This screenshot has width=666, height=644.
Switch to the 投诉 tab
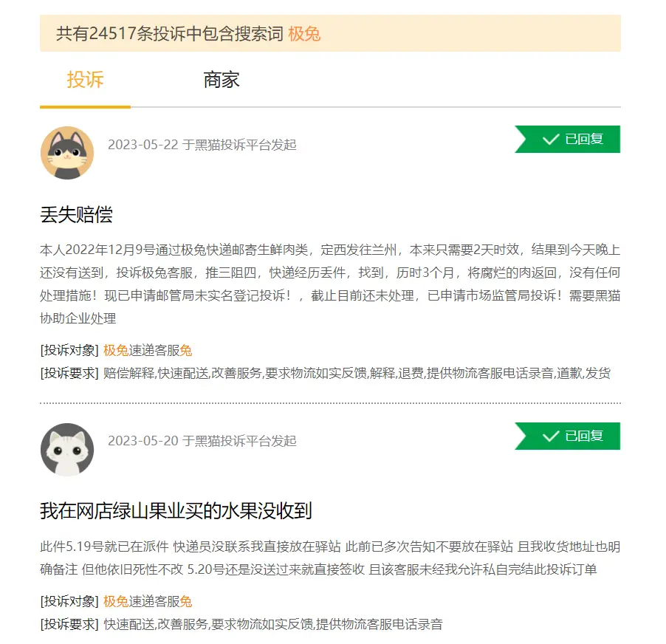coord(85,80)
